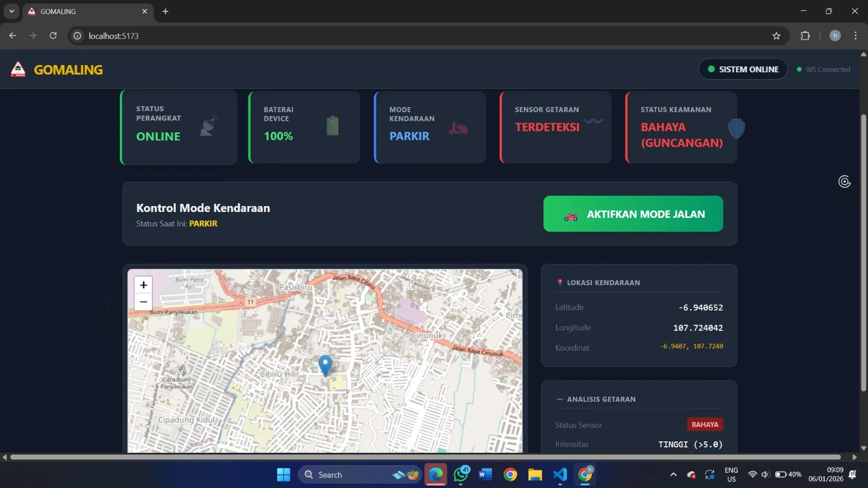This screenshot has width=868, height=488.
Task: Open the Chrome three-dot menu
Action: click(856, 36)
